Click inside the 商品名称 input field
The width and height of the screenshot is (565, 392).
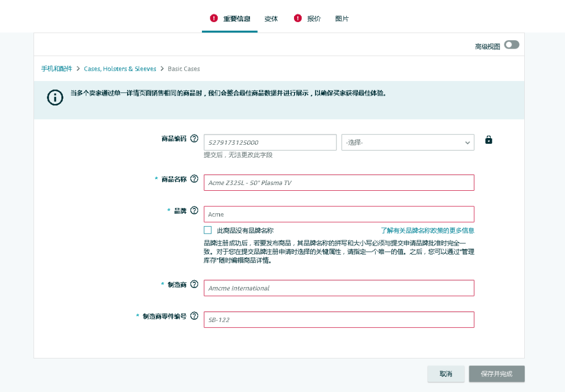tap(338, 182)
